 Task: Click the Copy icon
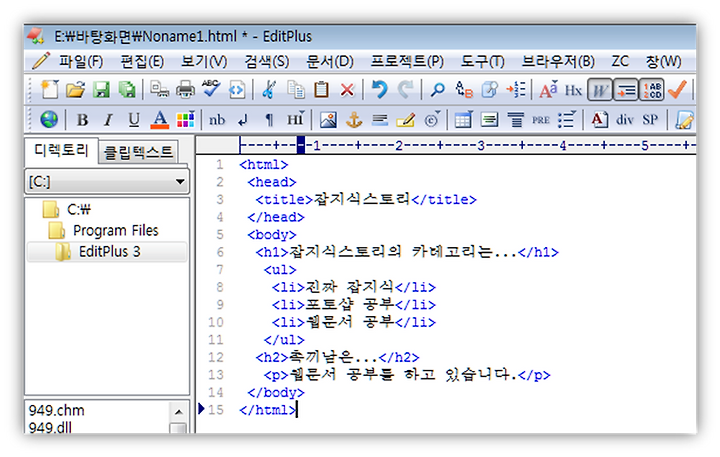tap(296, 90)
